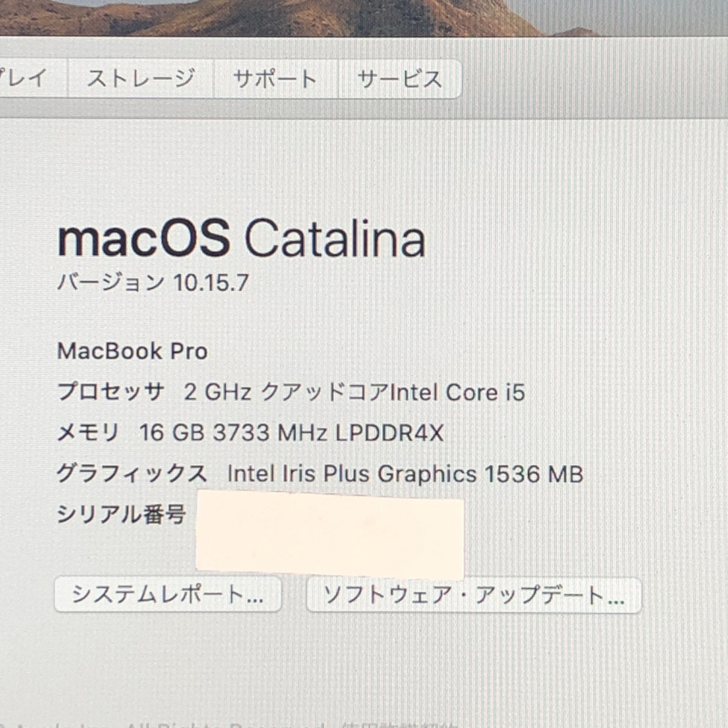This screenshot has height=728, width=728.
Task: Open the partially visible ディスプレイ tab
Action: pyautogui.click(x=33, y=78)
